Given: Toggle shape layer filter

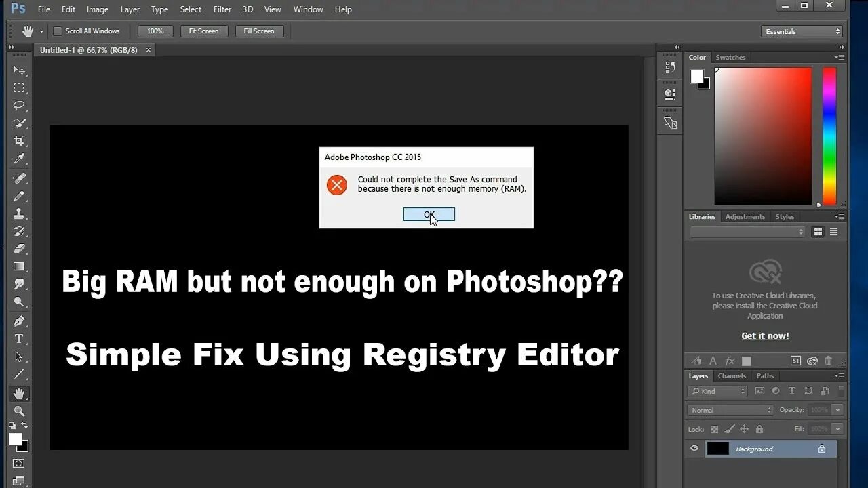Looking at the screenshot, I should tap(808, 391).
